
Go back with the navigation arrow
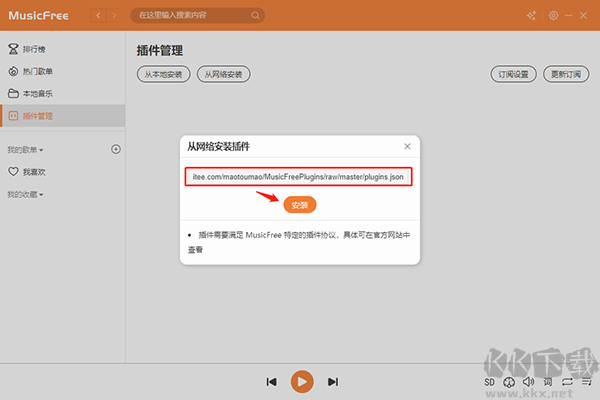(x=98, y=16)
